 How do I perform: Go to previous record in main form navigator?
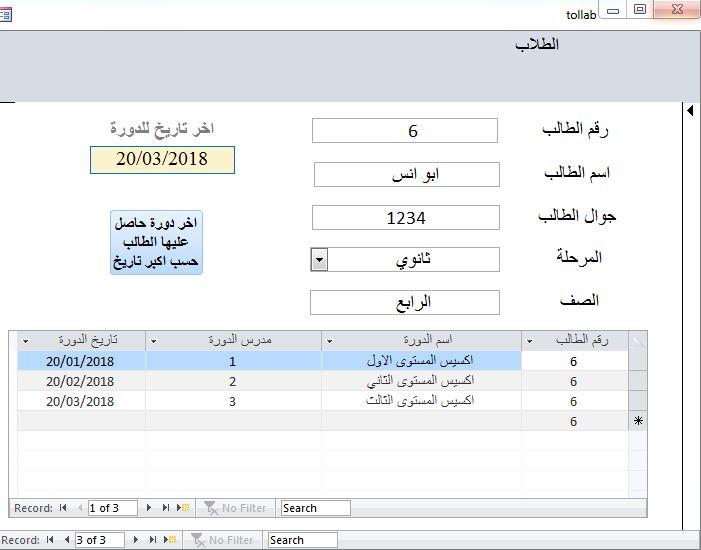[66, 540]
